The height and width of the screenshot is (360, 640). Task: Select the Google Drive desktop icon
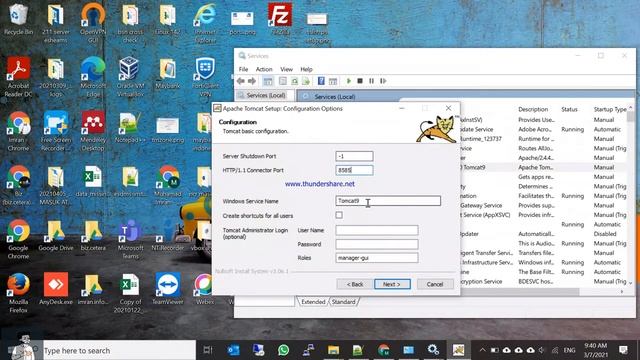(x=56, y=236)
